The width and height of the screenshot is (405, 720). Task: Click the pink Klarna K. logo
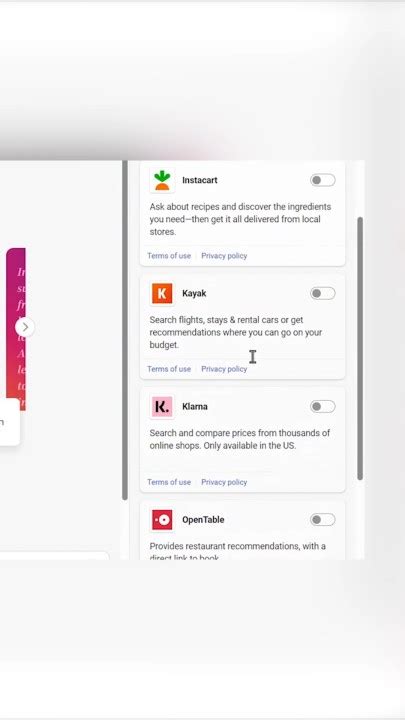[x=162, y=406]
